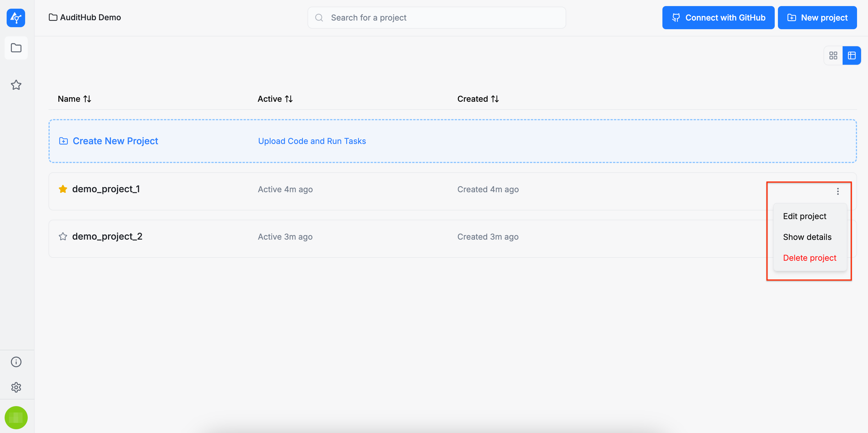Click the New project button
Image resolution: width=868 pixels, height=433 pixels.
(817, 18)
